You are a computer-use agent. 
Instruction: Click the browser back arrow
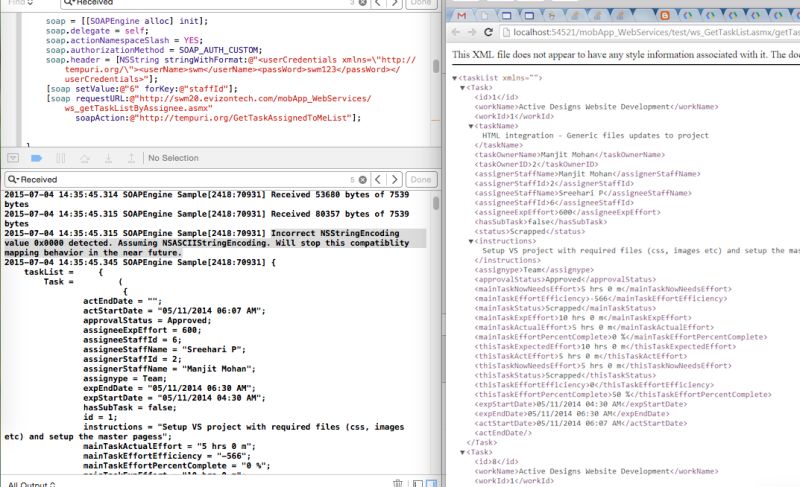pyautogui.click(x=456, y=32)
